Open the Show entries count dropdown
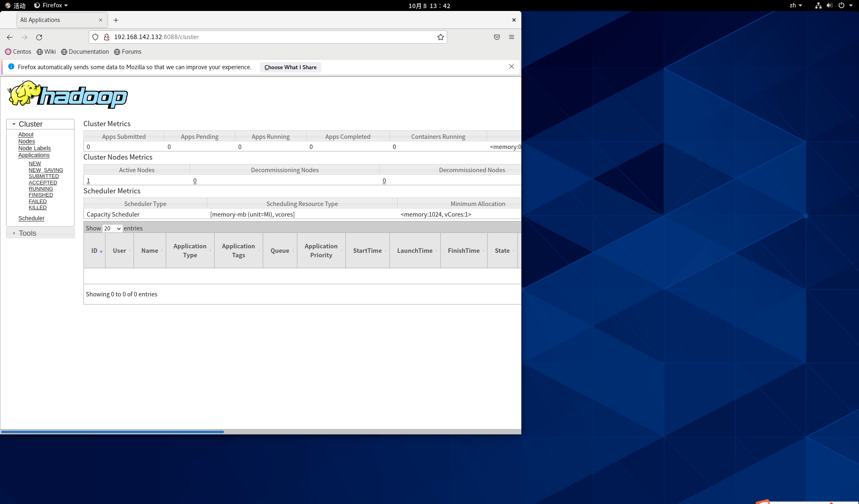Viewport: 859px width, 504px height. click(x=112, y=228)
